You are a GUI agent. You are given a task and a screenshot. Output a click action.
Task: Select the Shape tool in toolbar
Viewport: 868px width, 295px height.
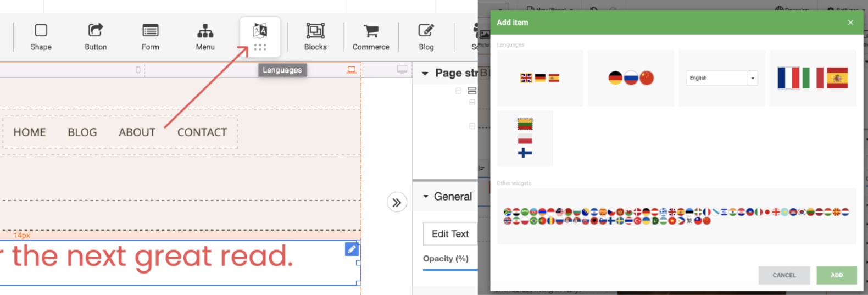point(41,37)
